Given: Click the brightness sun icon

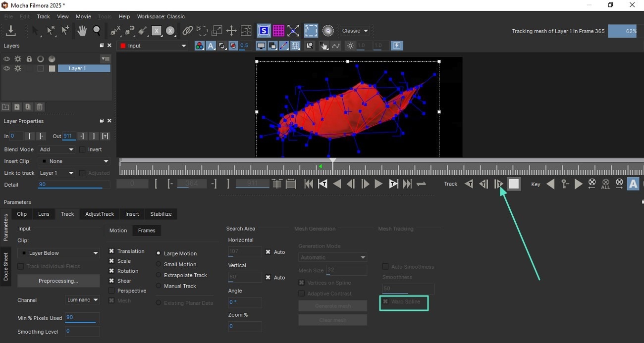Looking at the screenshot, I should (351, 46).
